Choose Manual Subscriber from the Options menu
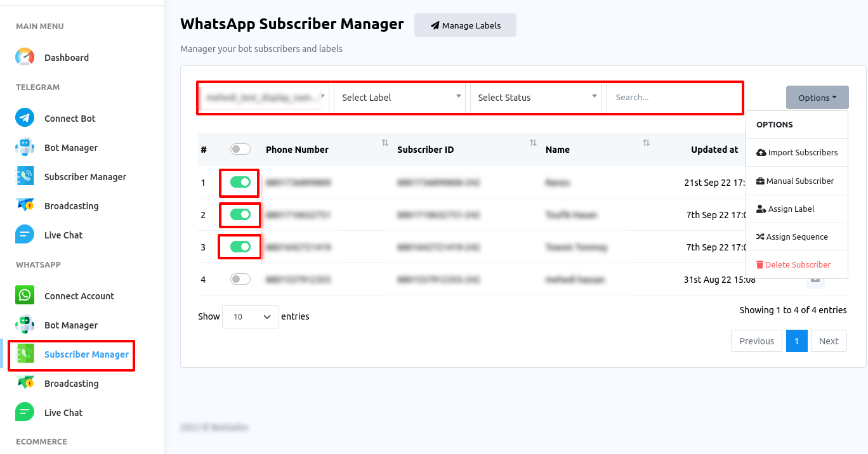This screenshot has height=454, width=868. pyautogui.click(x=797, y=181)
